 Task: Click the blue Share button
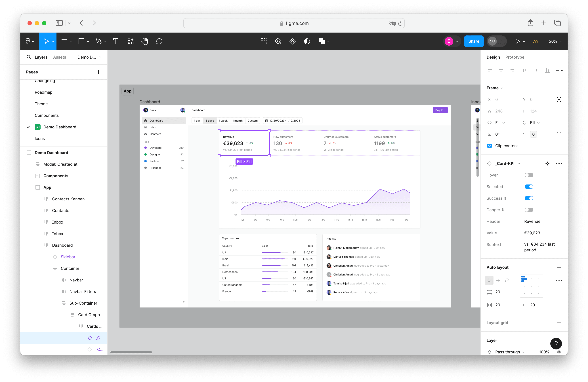[x=473, y=41]
